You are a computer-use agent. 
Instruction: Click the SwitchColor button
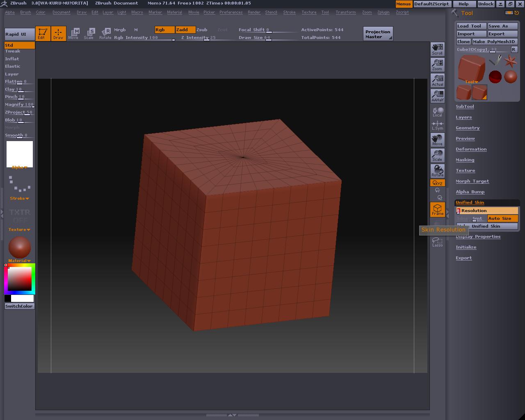tap(19, 306)
